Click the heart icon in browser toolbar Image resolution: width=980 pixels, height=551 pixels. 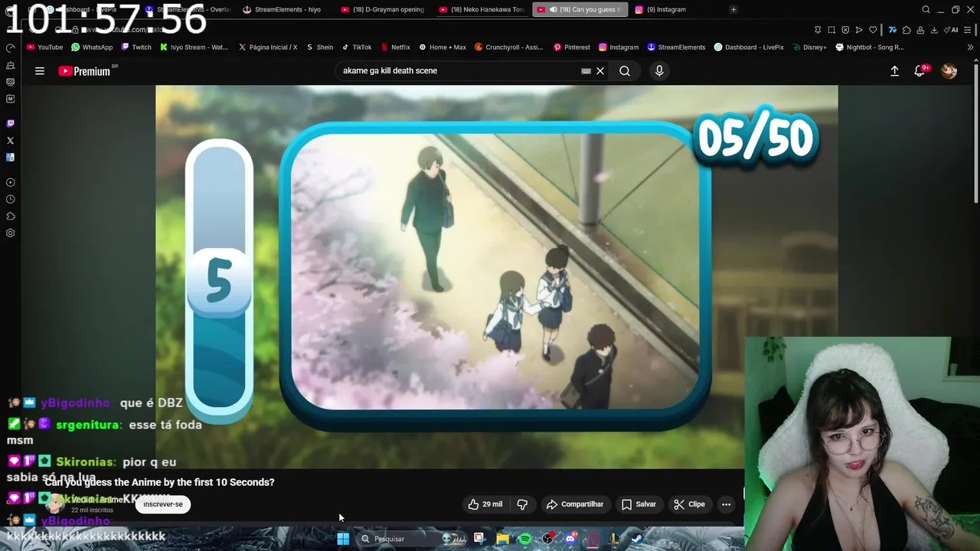(873, 30)
